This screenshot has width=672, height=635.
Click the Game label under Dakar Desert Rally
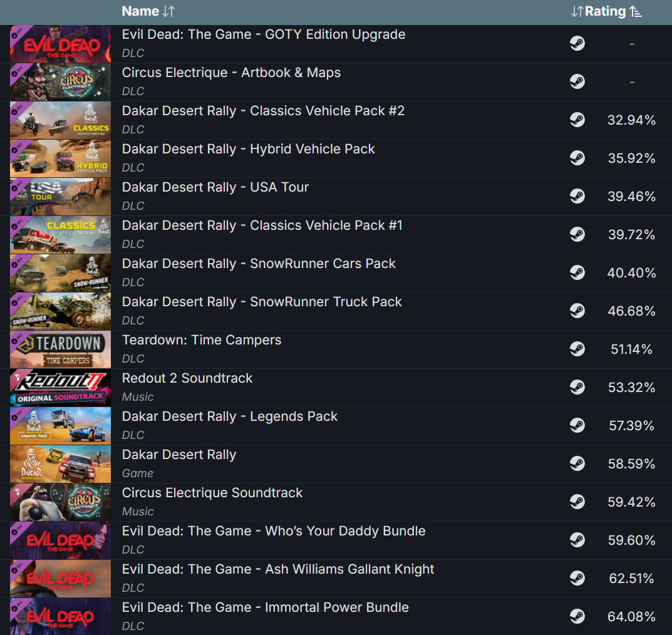[x=138, y=473]
